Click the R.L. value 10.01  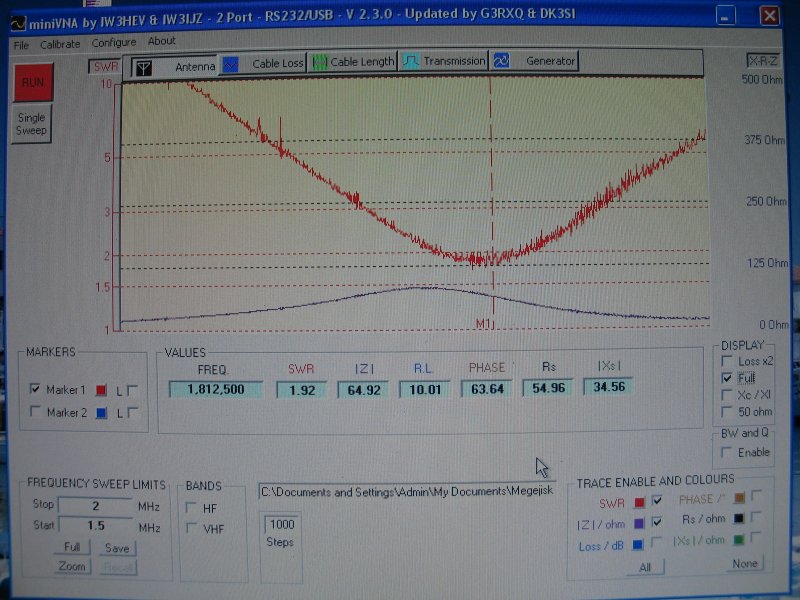(x=425, y=389)
